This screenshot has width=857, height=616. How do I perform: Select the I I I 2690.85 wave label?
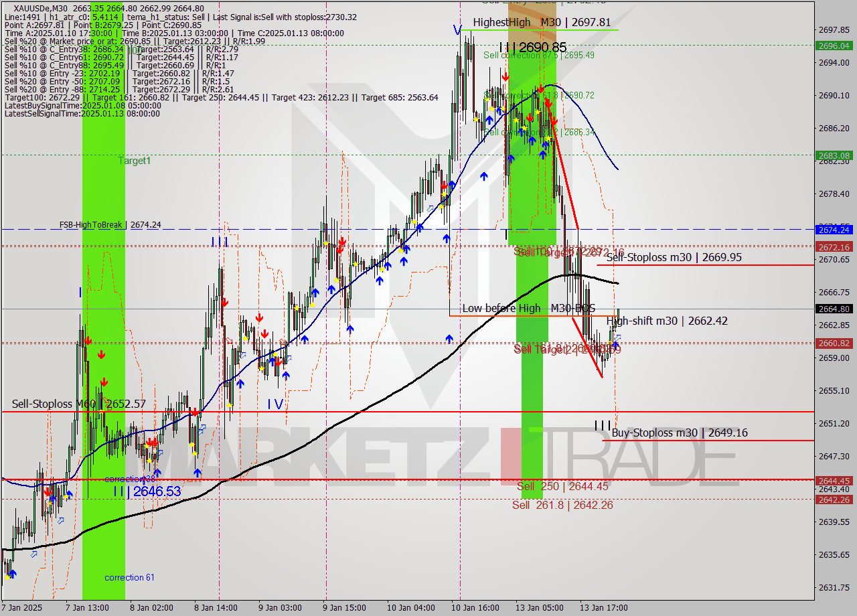[533, 47]
